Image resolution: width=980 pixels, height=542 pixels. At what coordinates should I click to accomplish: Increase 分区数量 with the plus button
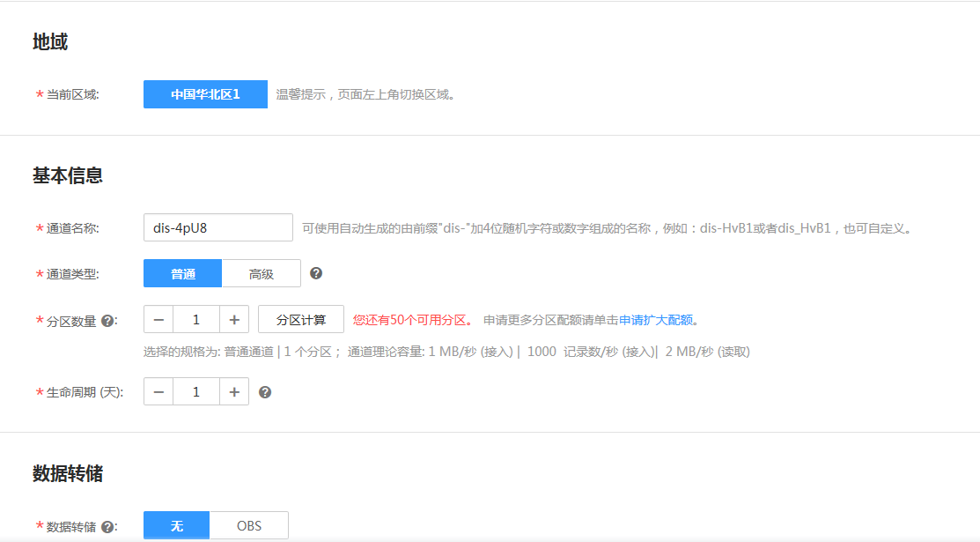coord(234,320)
